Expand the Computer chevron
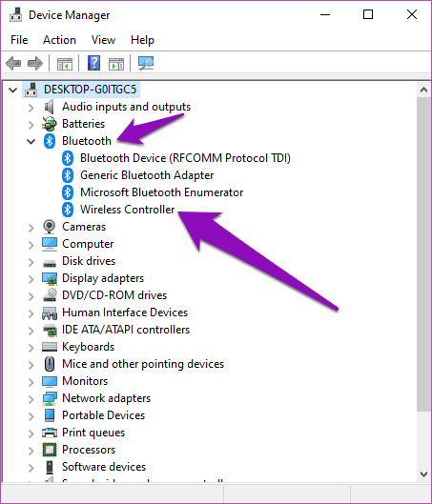This screenshot has height=504, width=432. click(31, 245)
